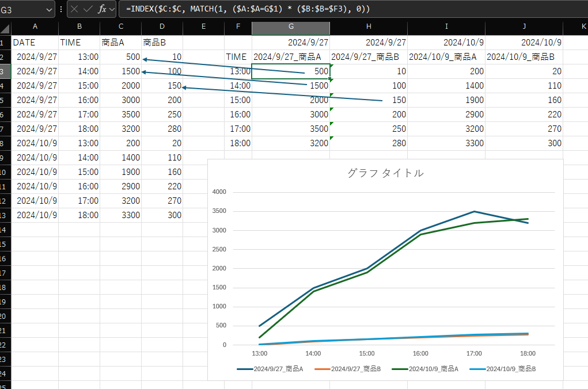Screen dimensions: 588x389
Task: Click chart vertical axis label 4000
Action: 219,192
